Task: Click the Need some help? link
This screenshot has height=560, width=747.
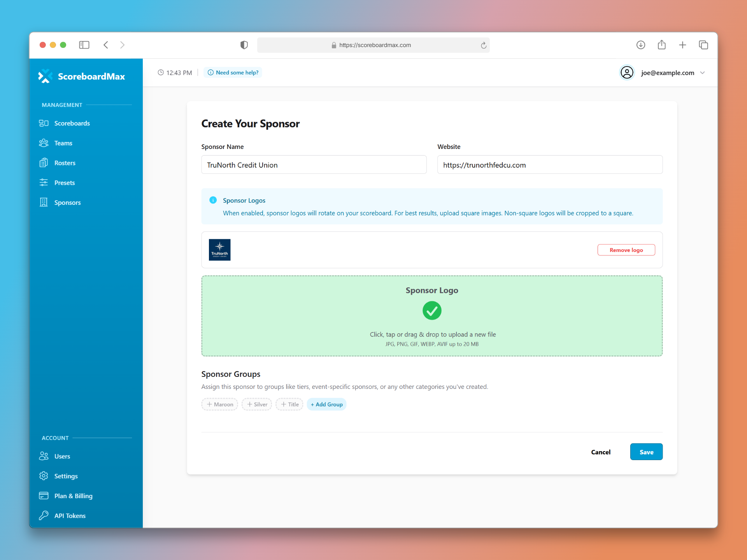Action: [x=233, y=72]
